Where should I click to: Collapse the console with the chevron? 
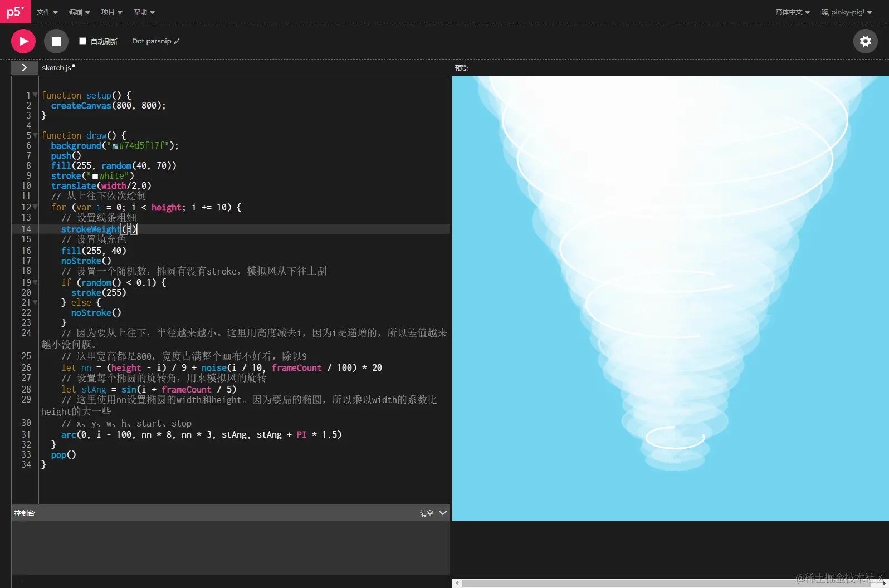(x=443, y=513)
